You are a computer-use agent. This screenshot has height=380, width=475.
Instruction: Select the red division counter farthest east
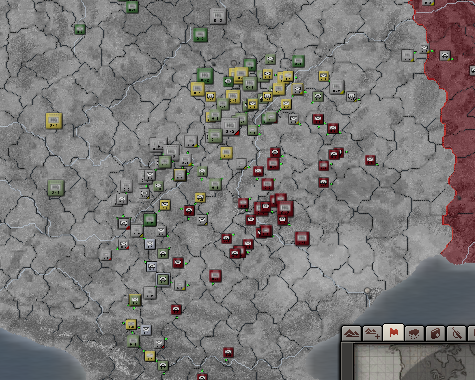pyautogui.click(x=370, y=160)
